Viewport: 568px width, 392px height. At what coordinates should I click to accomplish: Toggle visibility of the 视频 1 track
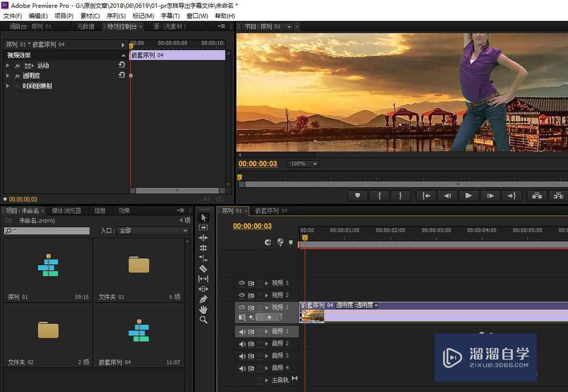click(241, 307)
